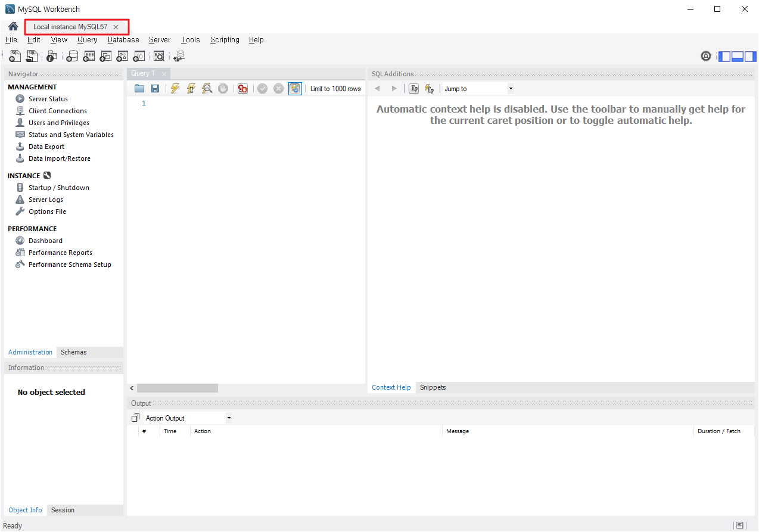The image size is (759, 532).
Task: Open the Edit menu
Action: 34,40
